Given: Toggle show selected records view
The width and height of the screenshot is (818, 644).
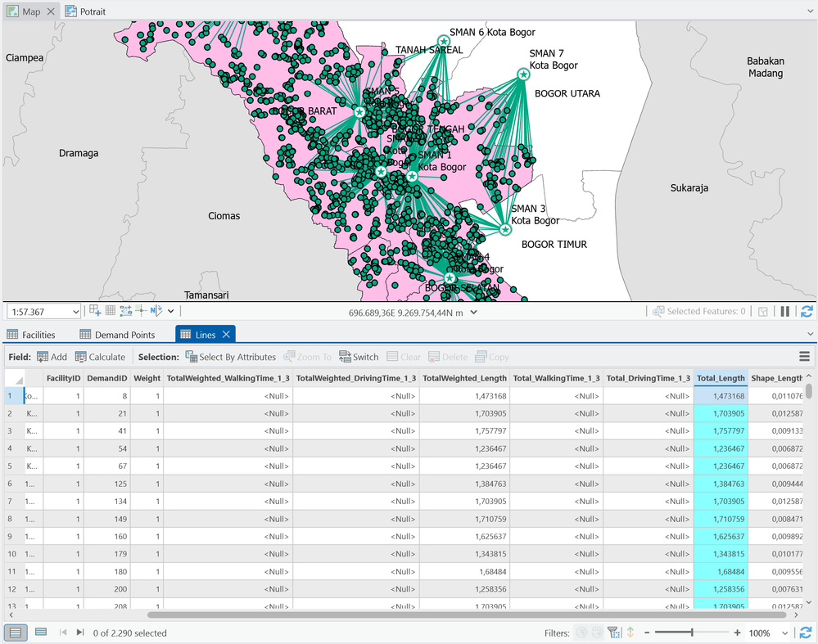Looking at the screenshot, I should [41, 633].
